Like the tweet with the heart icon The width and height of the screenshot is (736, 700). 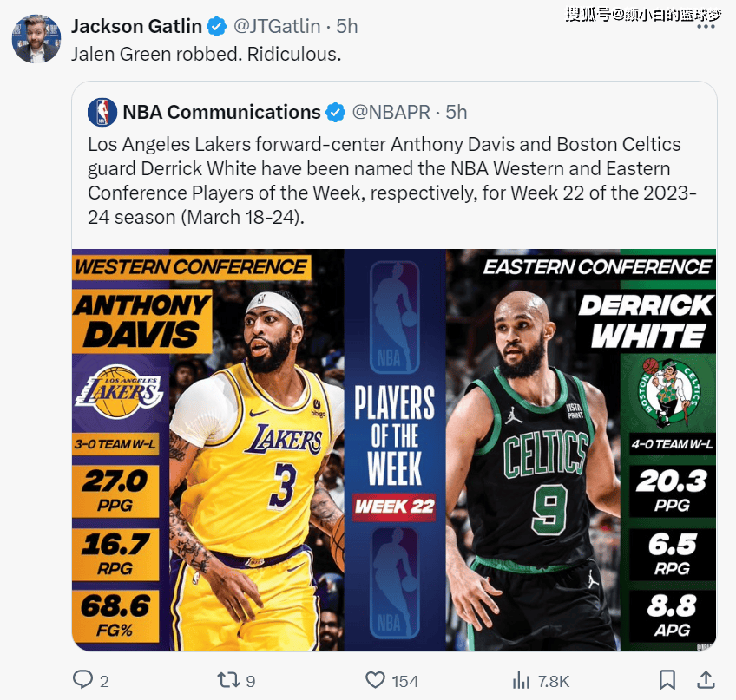pyautogui.click(x=375, y=679)
